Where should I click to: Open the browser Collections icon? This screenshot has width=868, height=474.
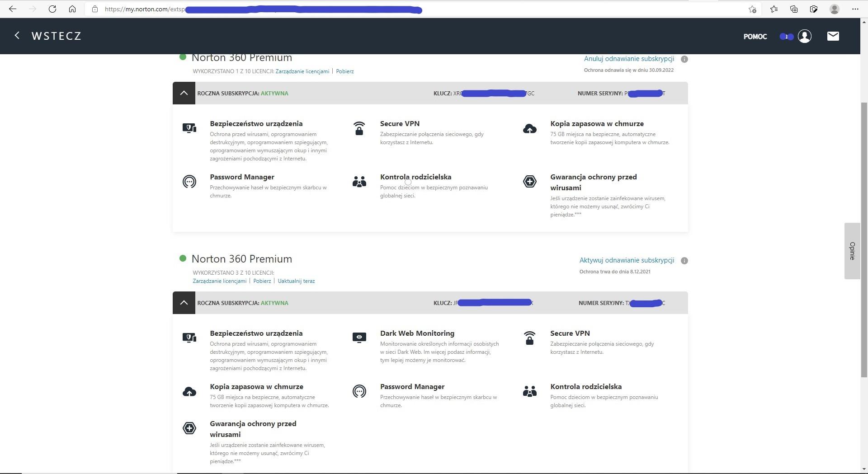[x=794, y=9]
